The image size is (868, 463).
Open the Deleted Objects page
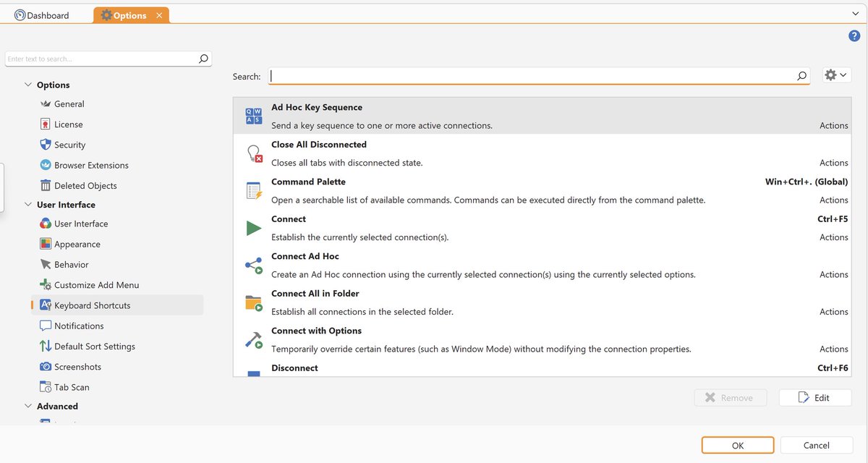point(85,185)
